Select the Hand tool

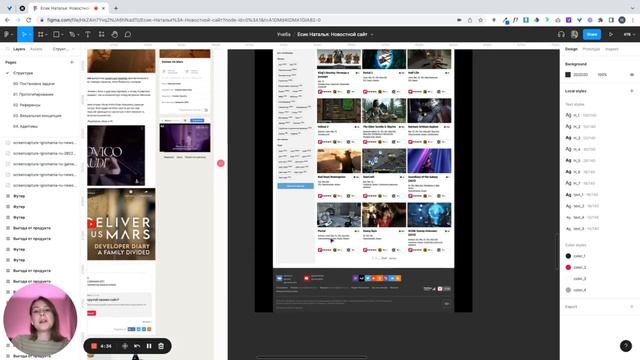(115, 35)
